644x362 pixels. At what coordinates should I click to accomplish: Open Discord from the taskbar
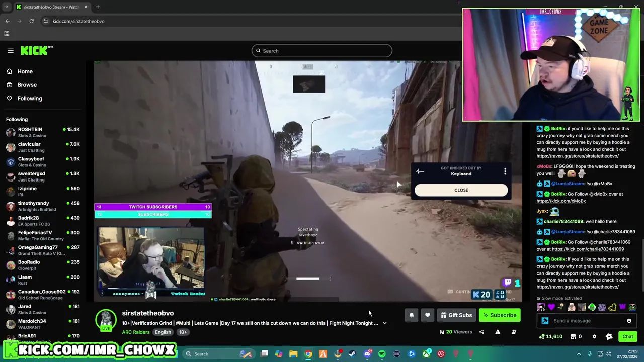(x=367, y=354)
